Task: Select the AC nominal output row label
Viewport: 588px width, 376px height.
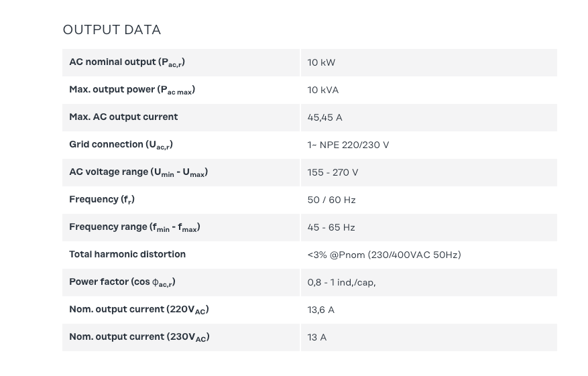Action: (x=127, y=62)
